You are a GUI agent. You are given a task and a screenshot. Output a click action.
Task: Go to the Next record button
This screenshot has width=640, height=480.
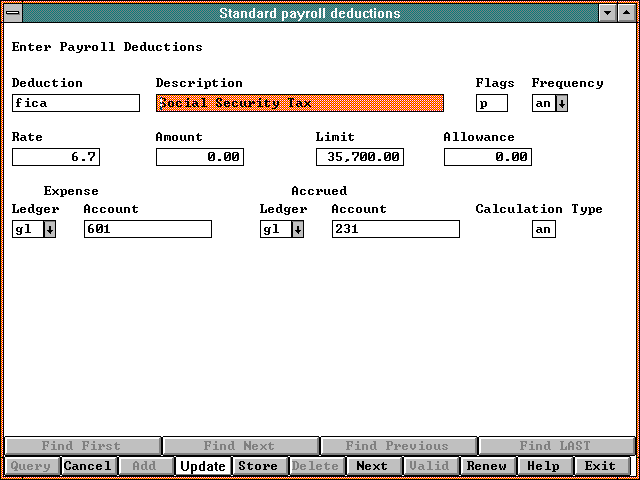pos(372,466)
